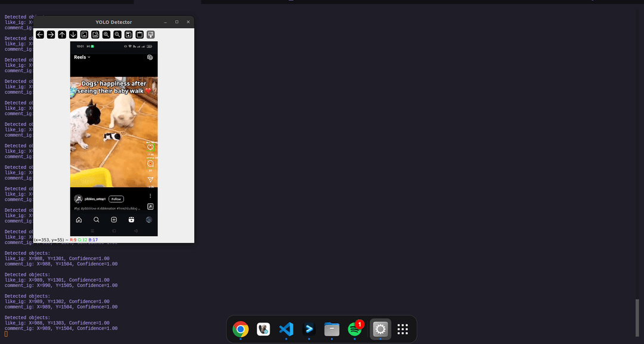Switch to Instagram Home tab
This screenshot has height=344, width=644.
tap(79, 220)
